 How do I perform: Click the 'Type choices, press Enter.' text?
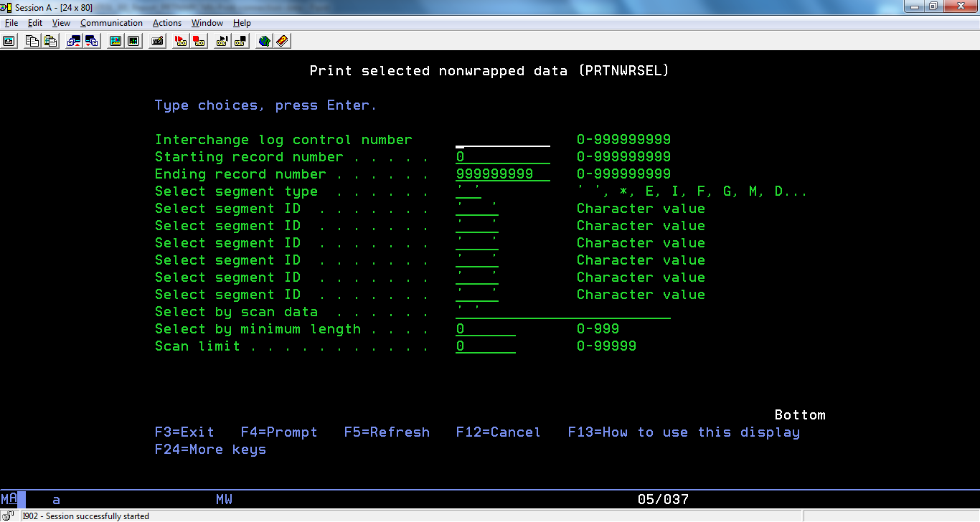tap(265, 105)
